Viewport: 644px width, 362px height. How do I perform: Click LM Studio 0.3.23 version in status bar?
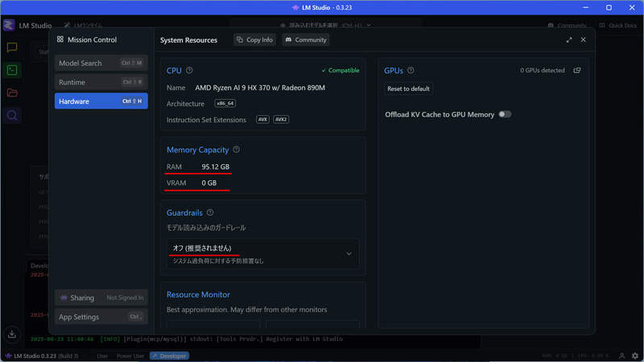(x=42, y=356)
